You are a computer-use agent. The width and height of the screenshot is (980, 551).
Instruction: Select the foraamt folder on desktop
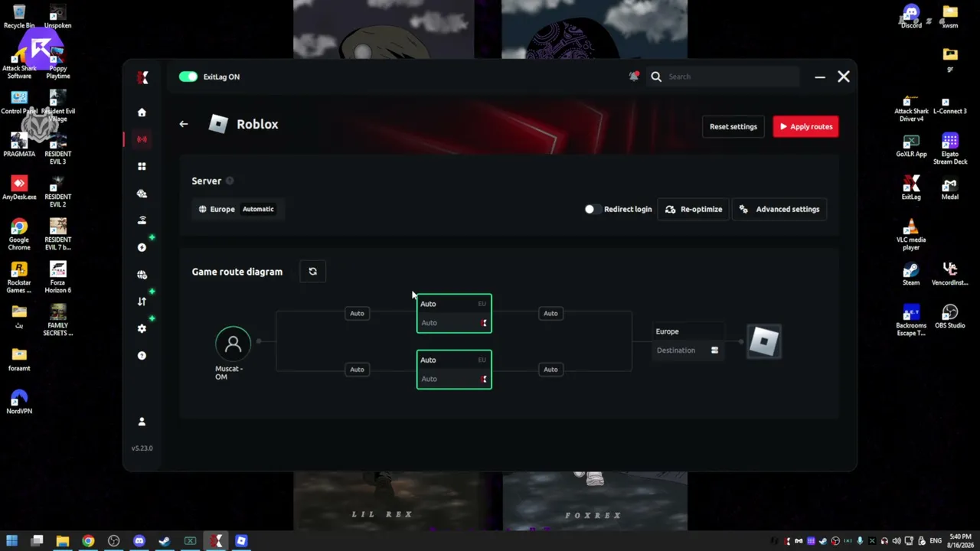pyautogui.click(x=19, y=359)
